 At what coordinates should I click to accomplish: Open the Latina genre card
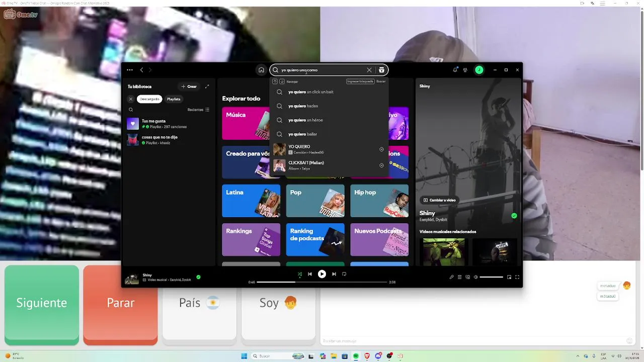251,201
